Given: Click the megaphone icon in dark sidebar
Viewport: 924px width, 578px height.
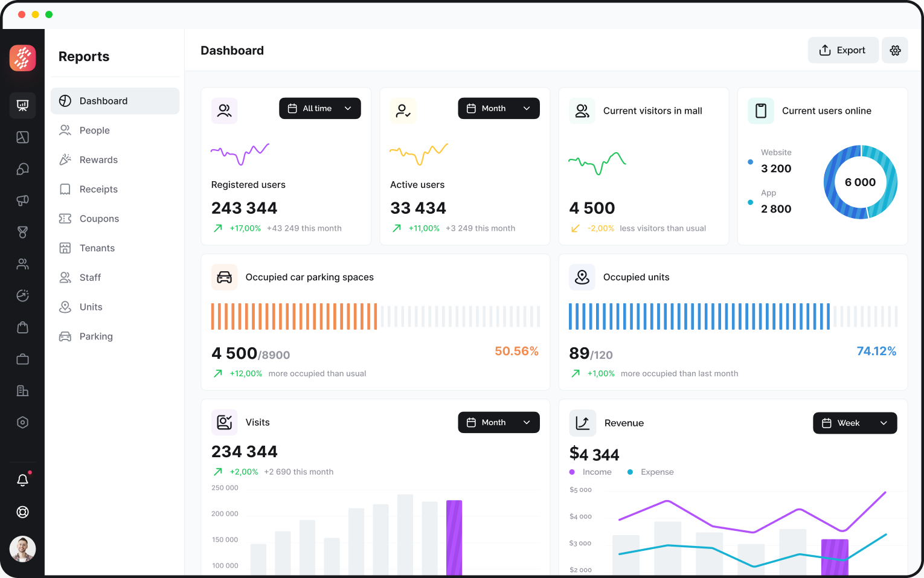Looking at the screenshot, I should 22,201.
